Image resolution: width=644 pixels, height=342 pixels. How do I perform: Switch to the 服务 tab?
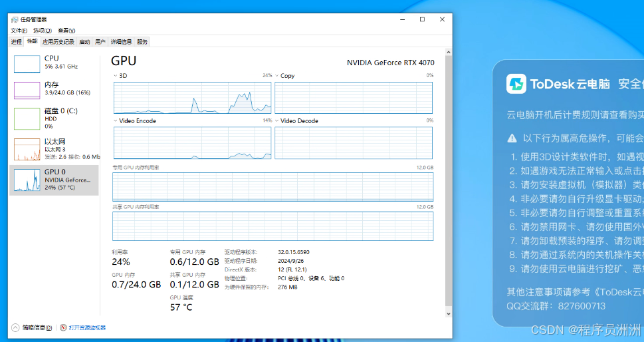(x=142, y=42)
